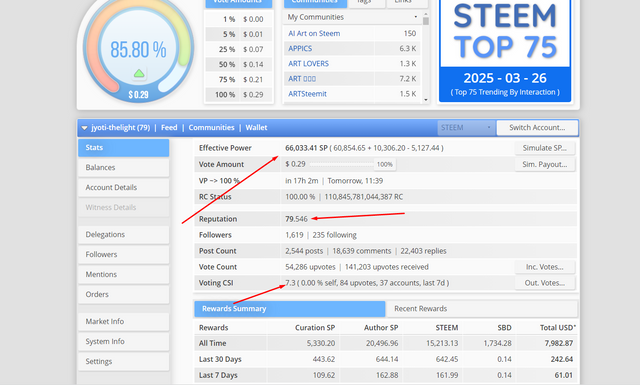Screen dimensions: 640x385
Task: Open the Settings sidebar section
Action: [x=124, y=361]
